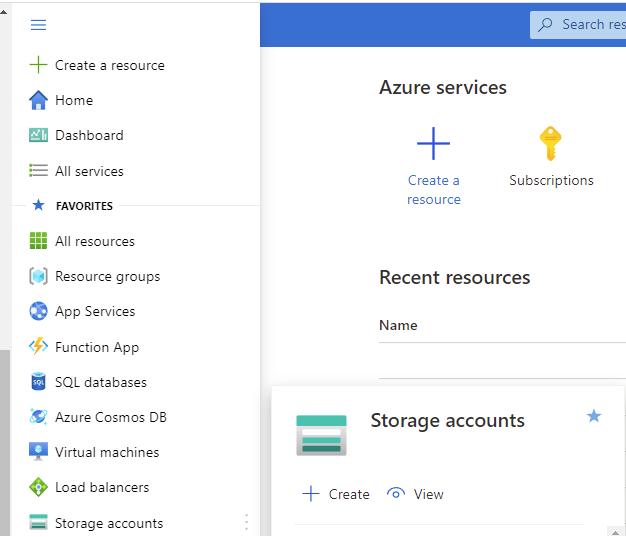Click the Subscriptions label under Azure services
The image size is (626, 537).
551,180
